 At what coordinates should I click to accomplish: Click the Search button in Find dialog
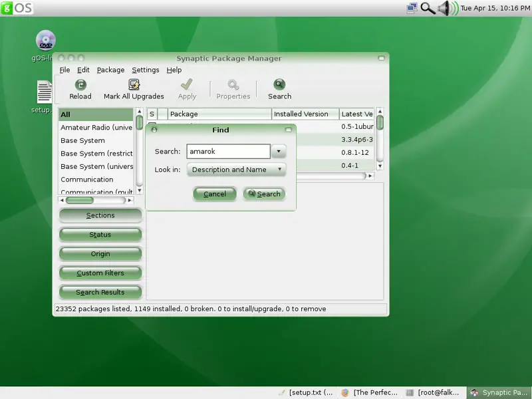[x=264, y=194]
